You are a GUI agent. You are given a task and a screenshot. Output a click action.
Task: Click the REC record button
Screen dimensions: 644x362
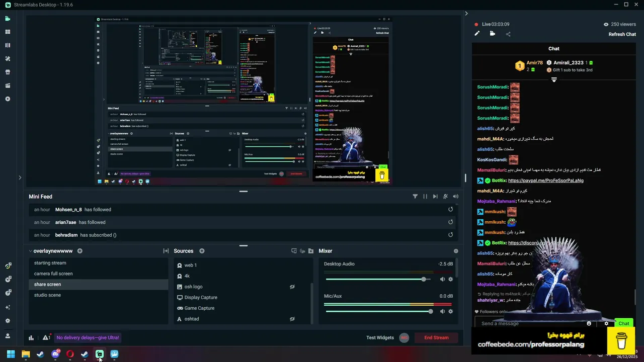404,338
